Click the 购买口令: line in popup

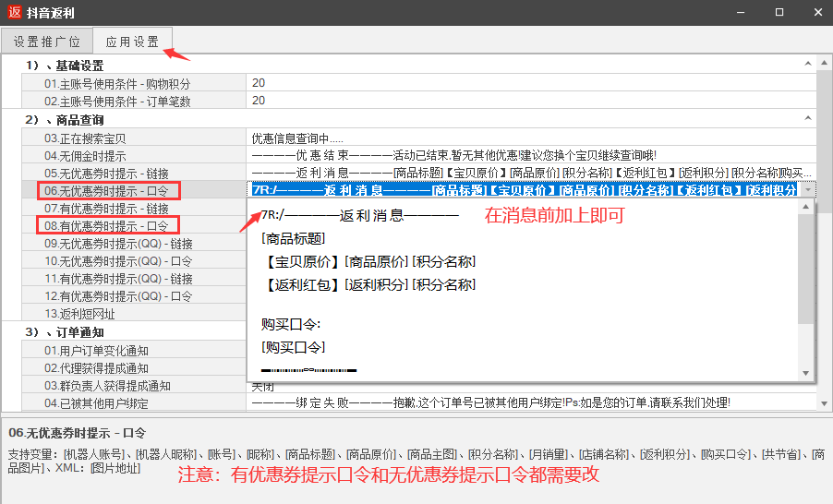(x=291, y=324)
